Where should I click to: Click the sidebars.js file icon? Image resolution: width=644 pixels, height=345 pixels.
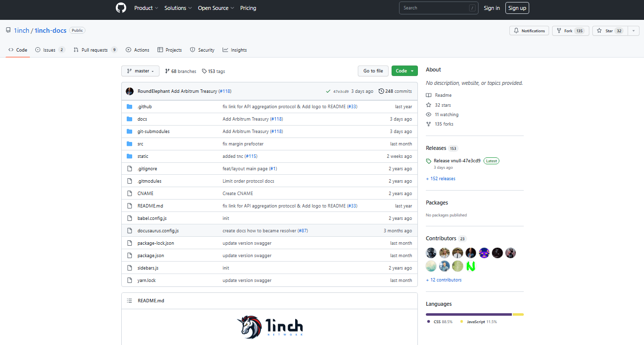(130, 268)
